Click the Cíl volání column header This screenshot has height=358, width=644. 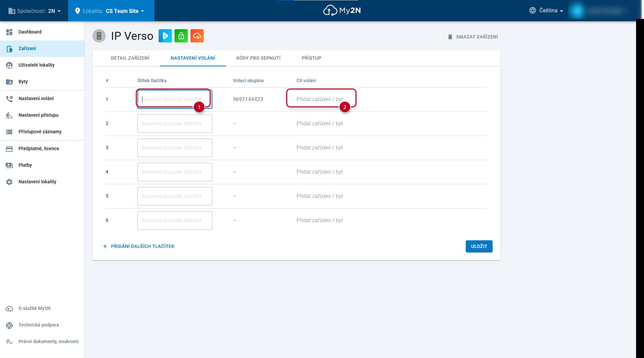click(306, 81)
